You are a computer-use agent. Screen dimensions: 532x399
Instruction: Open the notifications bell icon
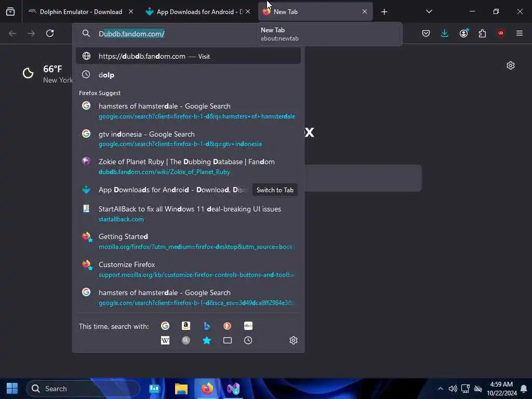pos(524,389)
